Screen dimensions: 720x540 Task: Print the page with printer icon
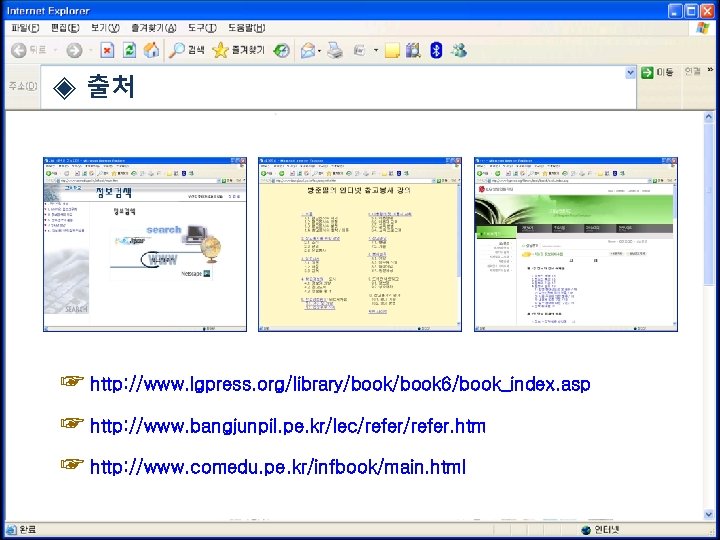(x=335, y=50)
